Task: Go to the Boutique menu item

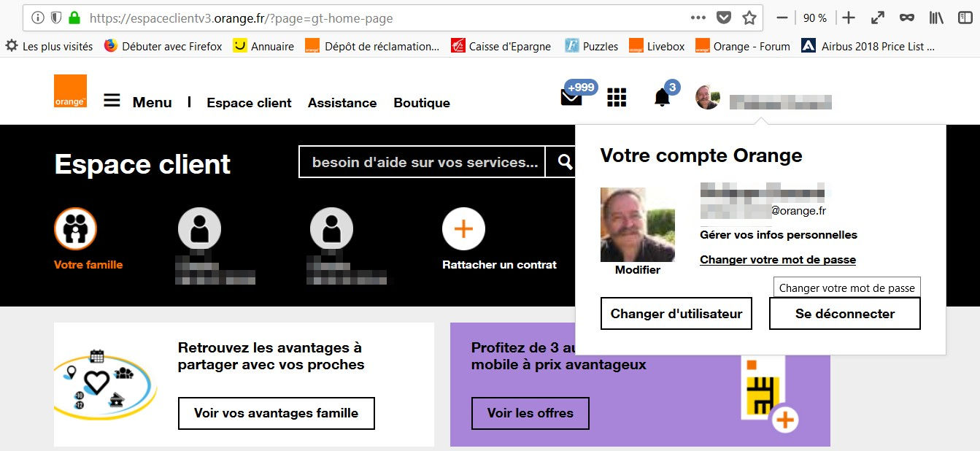Action: [422, 103]
